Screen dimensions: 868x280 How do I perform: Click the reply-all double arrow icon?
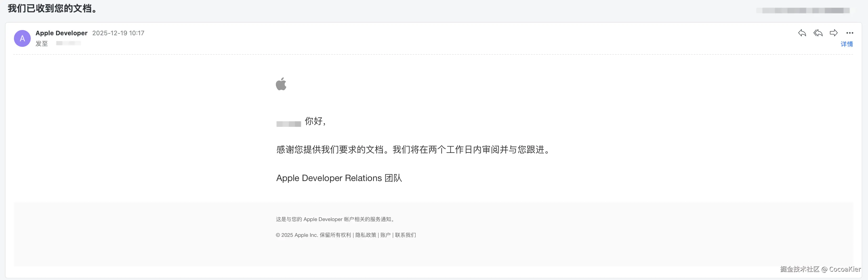(818, 33)
